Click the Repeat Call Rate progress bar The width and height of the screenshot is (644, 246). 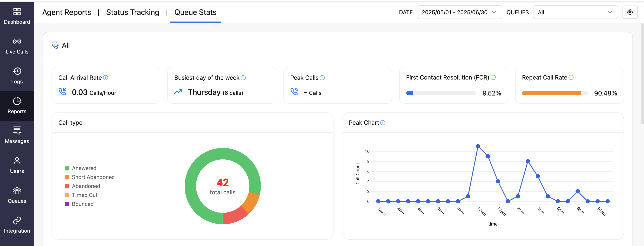click(x=554, y=93)
